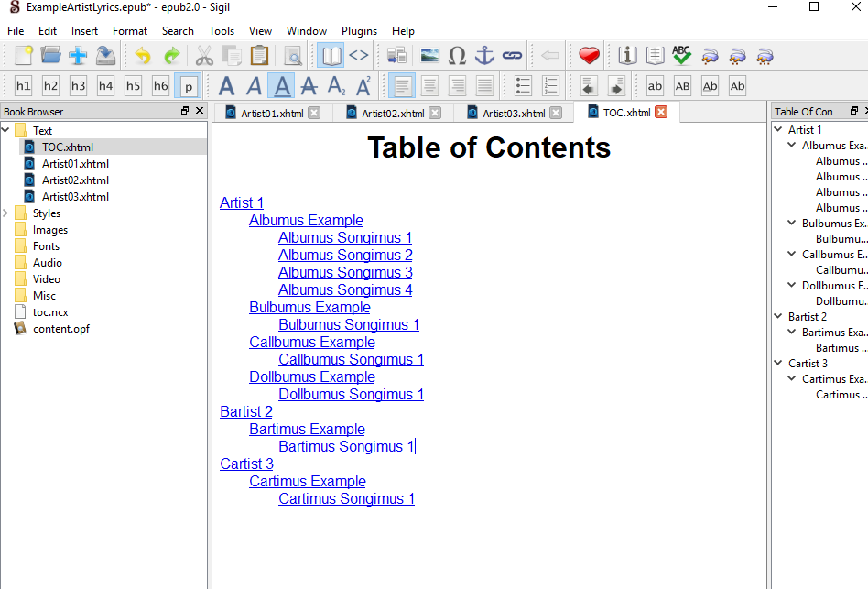The image size is (868, 589).
Task: Insert anchor ID icon
Action: point(485,55)
